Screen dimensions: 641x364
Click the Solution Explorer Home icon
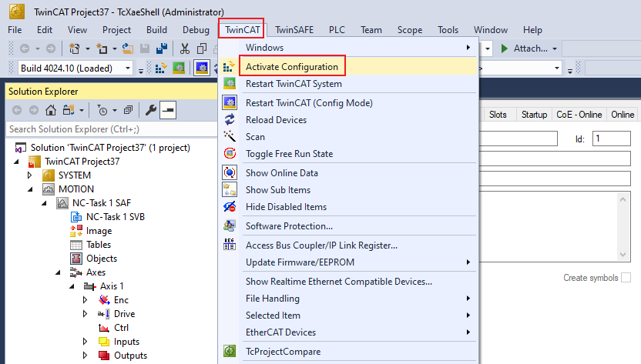pyautogui.click(x=51, y=110)
